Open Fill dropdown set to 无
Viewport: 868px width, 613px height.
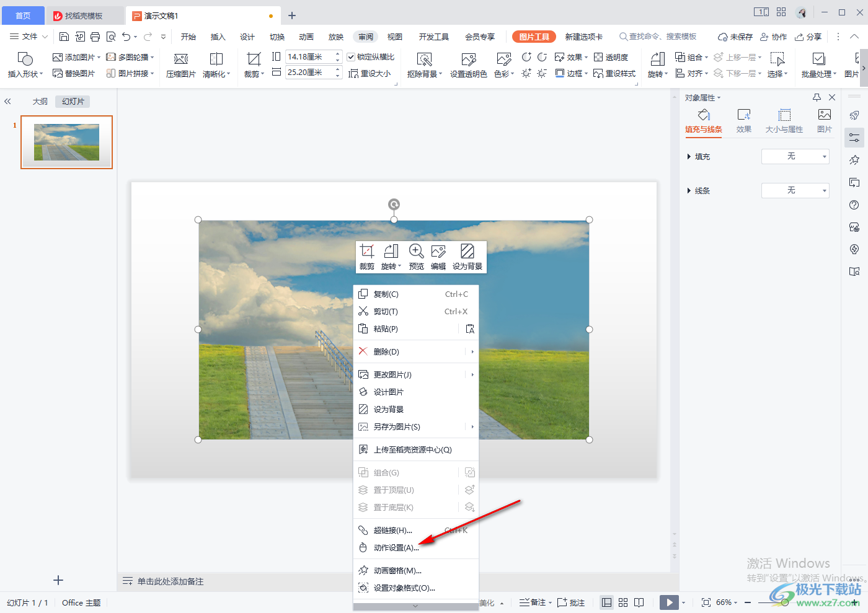point(795,156)
